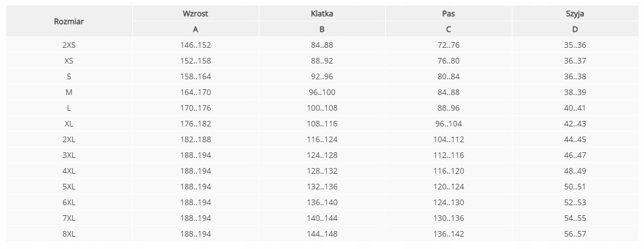This screenshot has height=249, width=644.
Task: Select the M size row label
Action: [69, 92]
